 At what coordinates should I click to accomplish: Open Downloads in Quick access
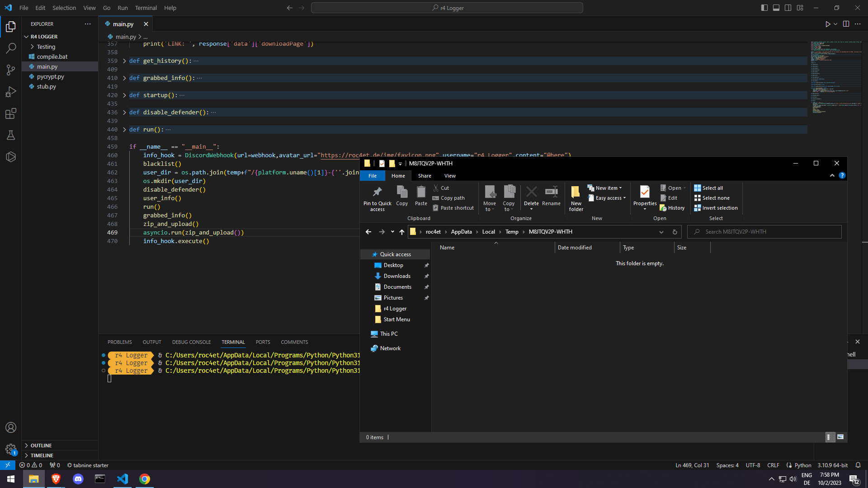click(397, 276)
